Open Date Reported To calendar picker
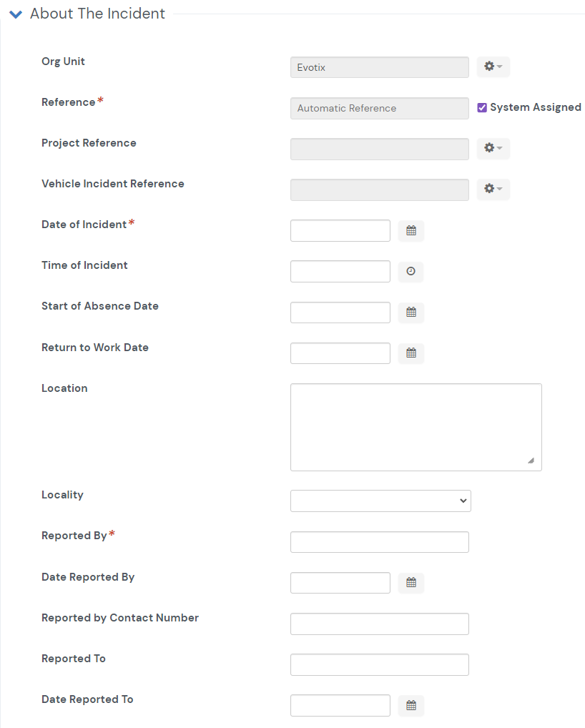Screen dimensions: 585x728 (411, 706)
